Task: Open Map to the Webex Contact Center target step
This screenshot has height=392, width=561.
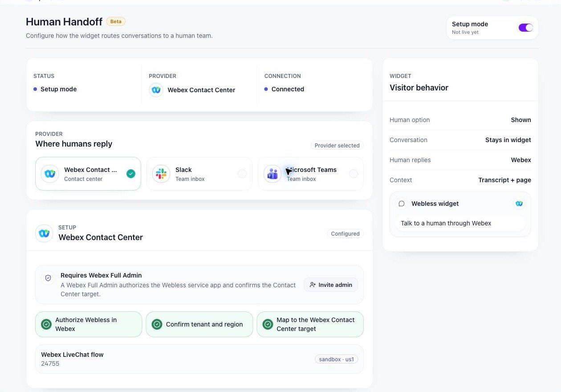Action: click(x=310, y=324)
